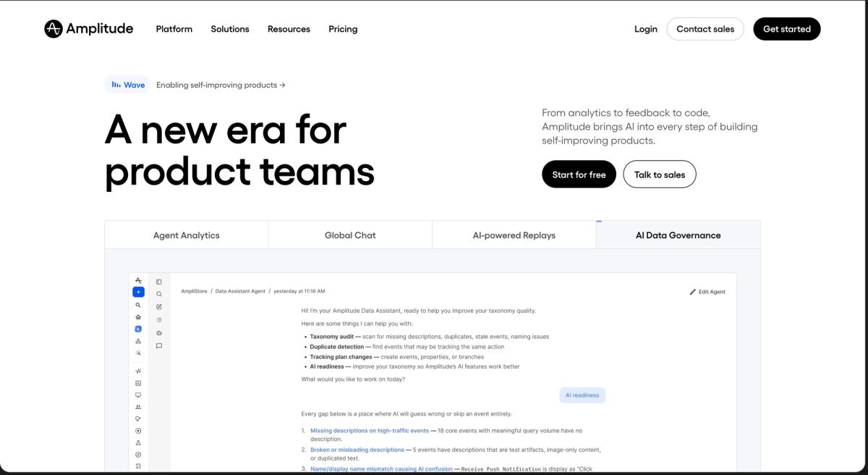Click the dashboard chart panel icon

(x=138, y=383)
